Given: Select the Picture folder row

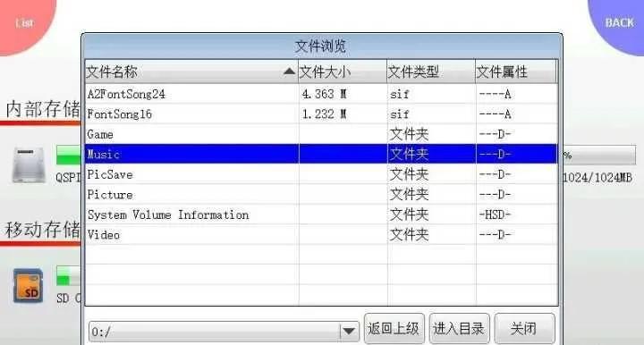Looking at the screenshot, I should click(x=321, y=195).
